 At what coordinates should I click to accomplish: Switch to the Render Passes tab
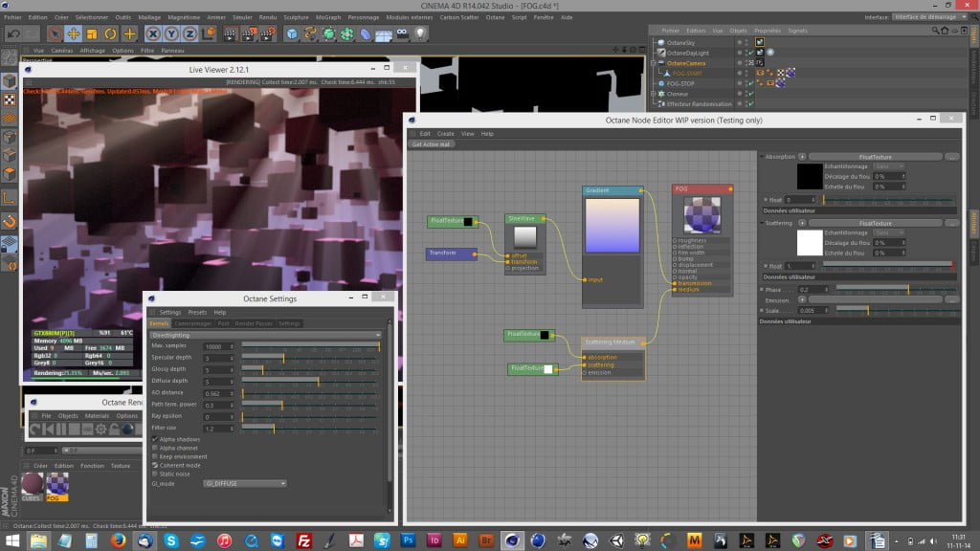(254, 323)
